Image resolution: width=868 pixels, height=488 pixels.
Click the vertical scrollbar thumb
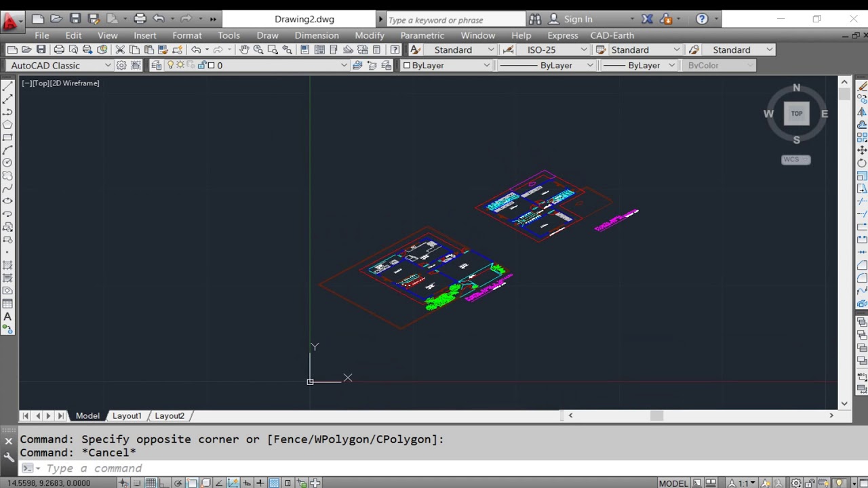[x=844, y=94]
